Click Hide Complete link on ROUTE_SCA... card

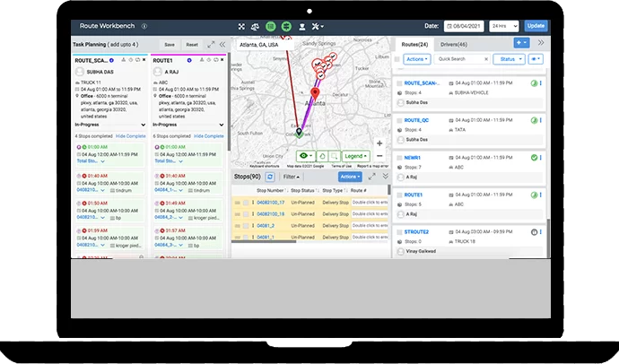click(131, 136)
